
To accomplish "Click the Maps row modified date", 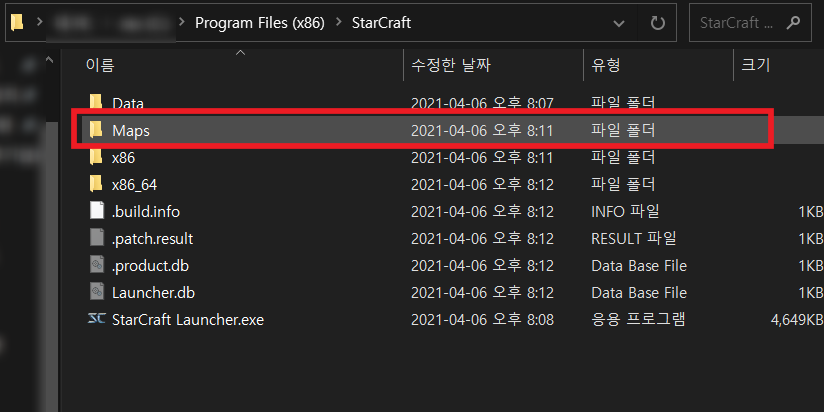I will point(482,130).
